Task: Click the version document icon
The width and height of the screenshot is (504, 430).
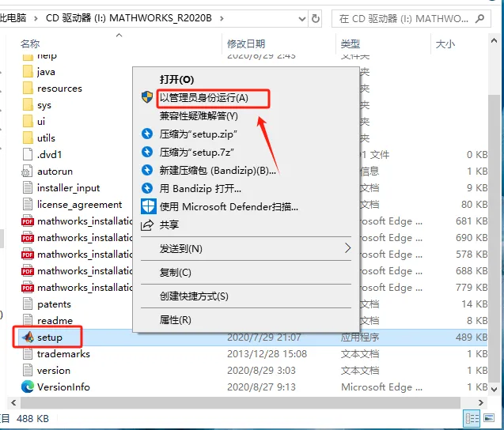Action: 28,370
